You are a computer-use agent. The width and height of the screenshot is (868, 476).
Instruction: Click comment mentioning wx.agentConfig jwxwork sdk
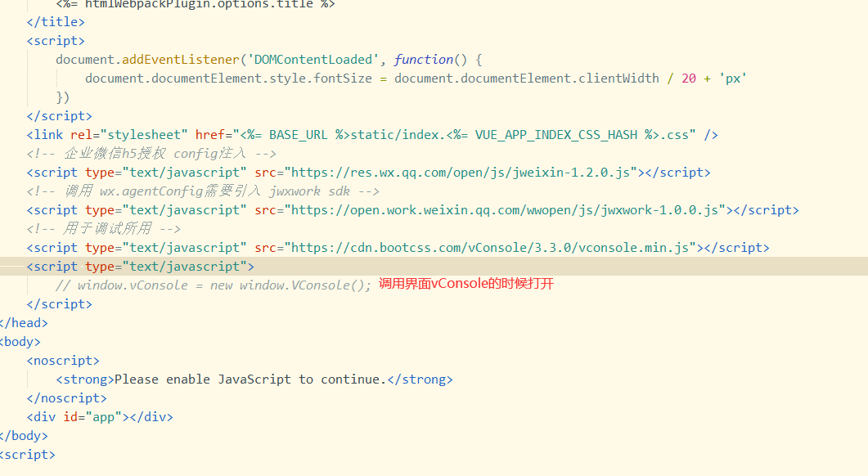[203, 191]
